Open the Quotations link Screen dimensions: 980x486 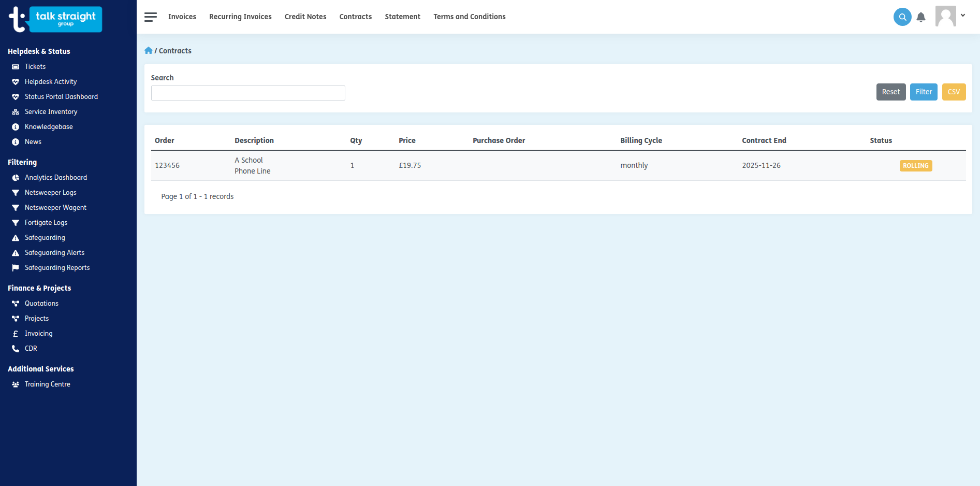tap(41, 304)
